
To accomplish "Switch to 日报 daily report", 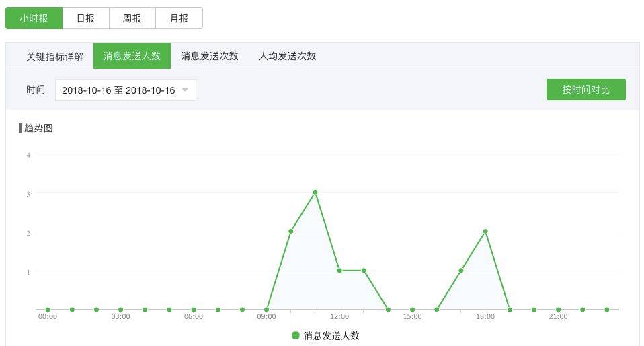I will tap(85, 19).
